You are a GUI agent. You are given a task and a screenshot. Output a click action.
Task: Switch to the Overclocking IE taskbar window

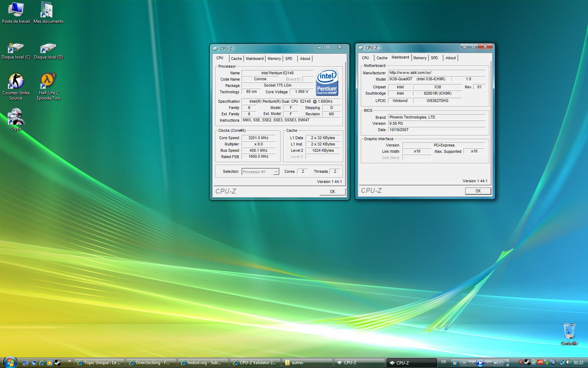[x=151, y=363]
